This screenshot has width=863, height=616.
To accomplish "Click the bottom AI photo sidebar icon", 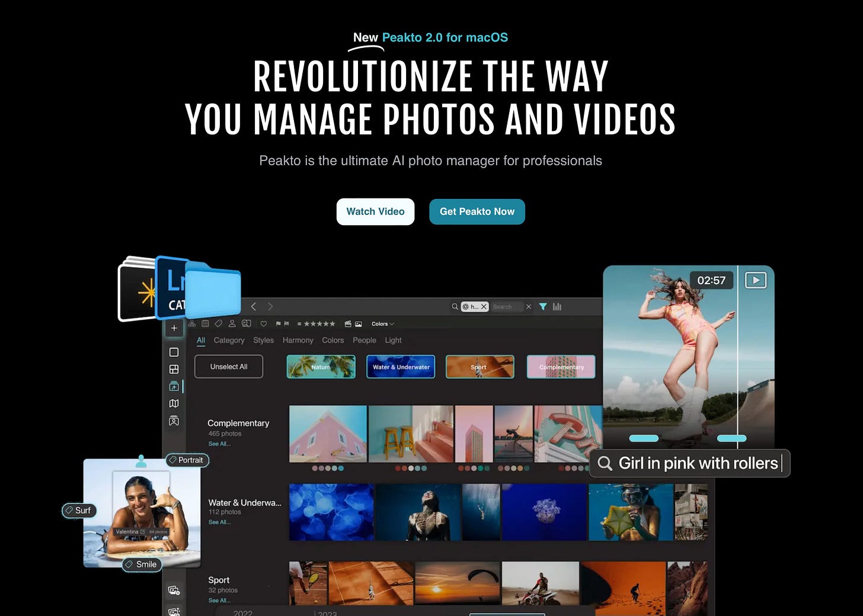I will [174, 611].
